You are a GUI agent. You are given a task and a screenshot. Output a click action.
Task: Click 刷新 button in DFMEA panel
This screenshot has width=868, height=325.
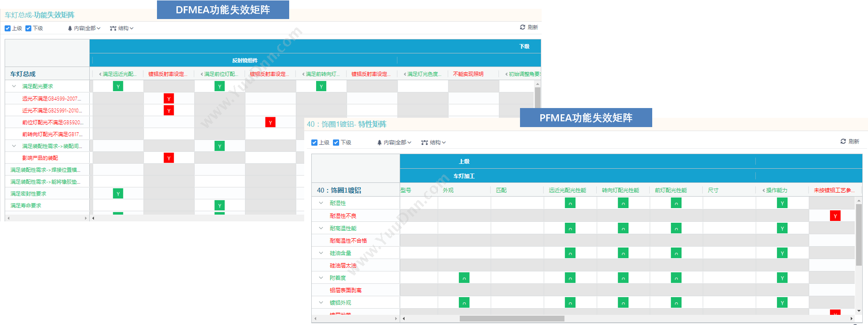[x=529, y=27]
